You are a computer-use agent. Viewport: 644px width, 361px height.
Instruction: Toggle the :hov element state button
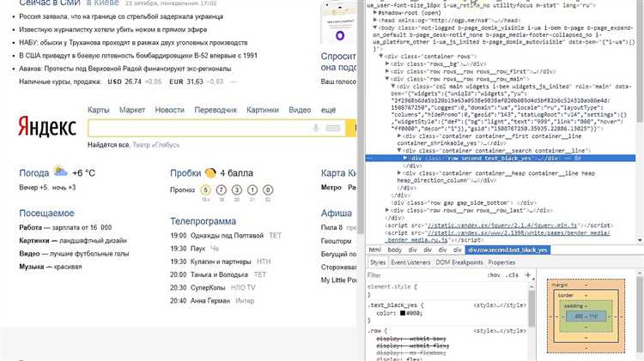pos(493,275)
